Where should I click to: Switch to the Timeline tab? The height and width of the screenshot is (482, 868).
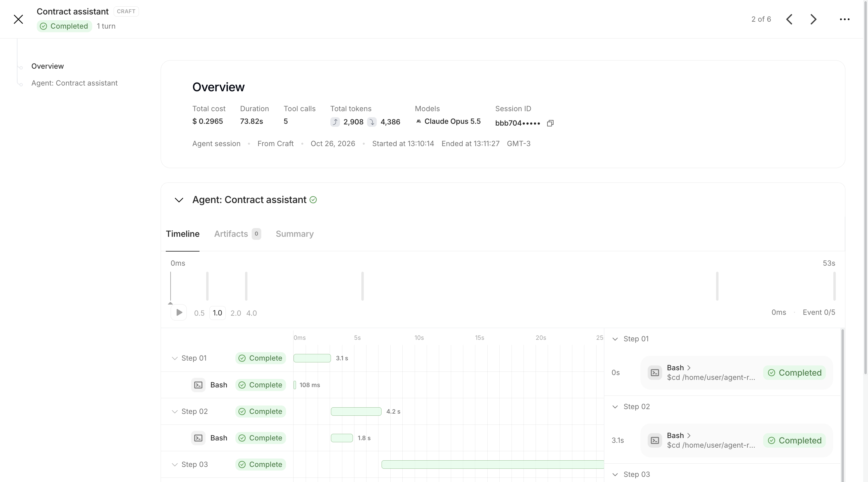183,234
